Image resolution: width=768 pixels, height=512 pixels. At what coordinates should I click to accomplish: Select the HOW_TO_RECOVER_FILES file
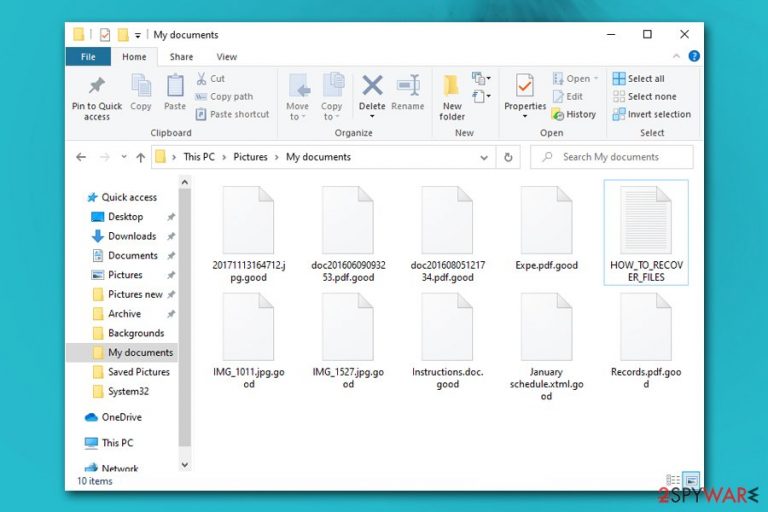click(646, 233)
